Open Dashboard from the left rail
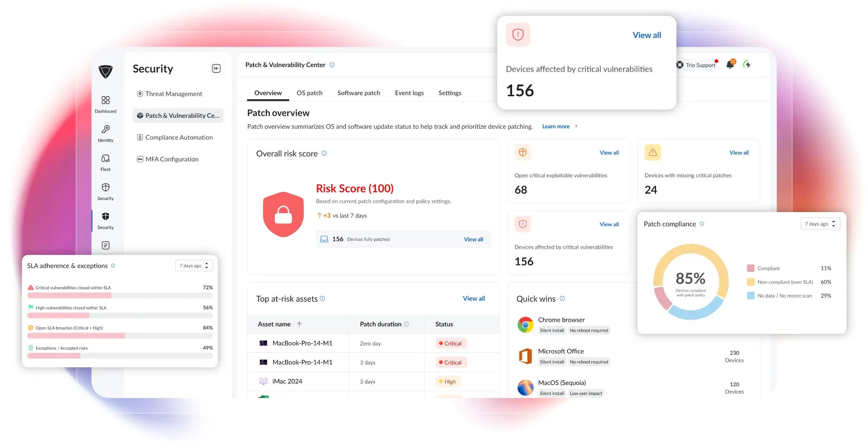Image resolution: width=868 pixels, height=445 pixels. (x=105, y=105)
